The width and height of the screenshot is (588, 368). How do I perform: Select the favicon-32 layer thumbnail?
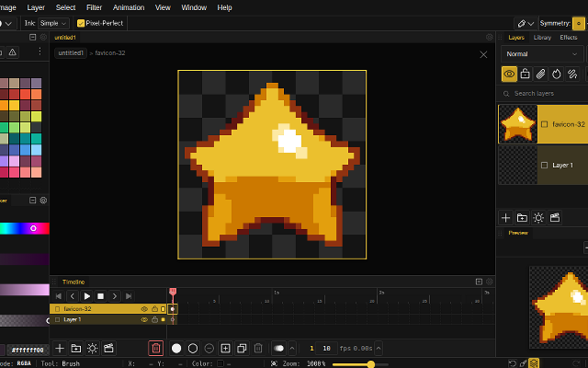coord(518,124)
